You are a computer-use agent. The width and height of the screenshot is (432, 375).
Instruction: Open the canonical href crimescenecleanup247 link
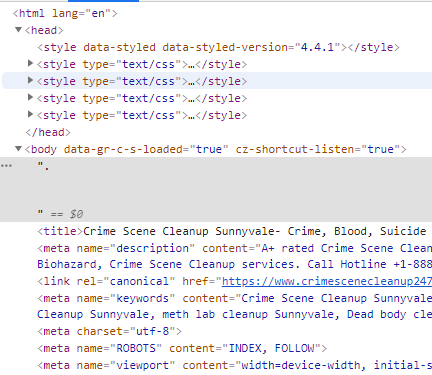coord(327,281)
